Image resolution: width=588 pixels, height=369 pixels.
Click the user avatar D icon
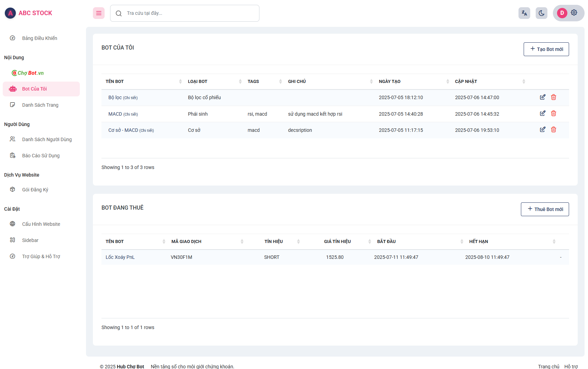tap(562, 13)
